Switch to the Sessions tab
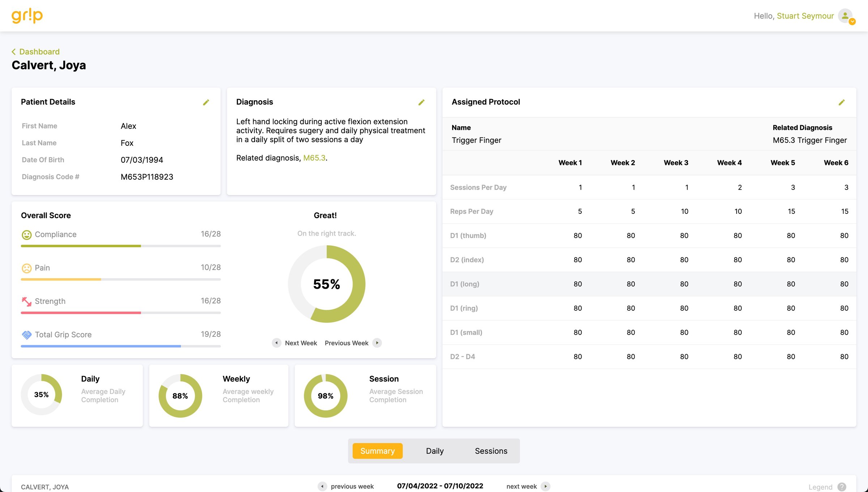Viewport: 868px width, 492px height. tap(491, 451)
